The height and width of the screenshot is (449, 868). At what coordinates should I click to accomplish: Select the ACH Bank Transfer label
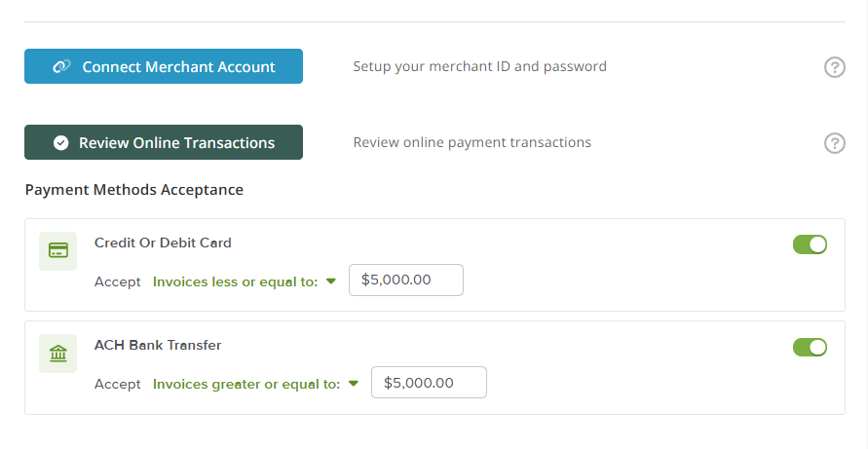pyautogui.click(x=158, y=345)
